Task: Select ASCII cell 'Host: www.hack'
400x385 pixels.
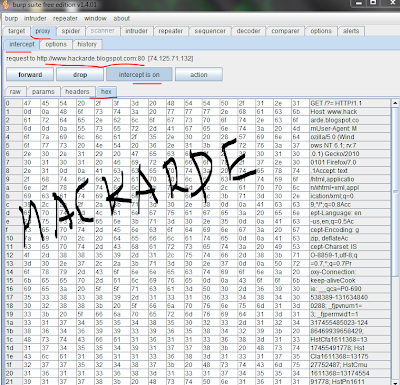Action: [x=349, y=112]
